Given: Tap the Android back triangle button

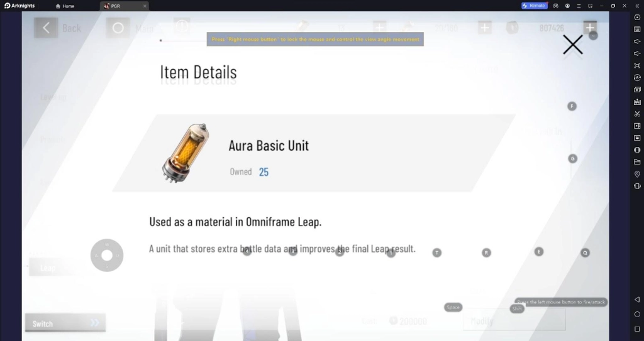Looking at the screenshot, I should coord(637,300).
